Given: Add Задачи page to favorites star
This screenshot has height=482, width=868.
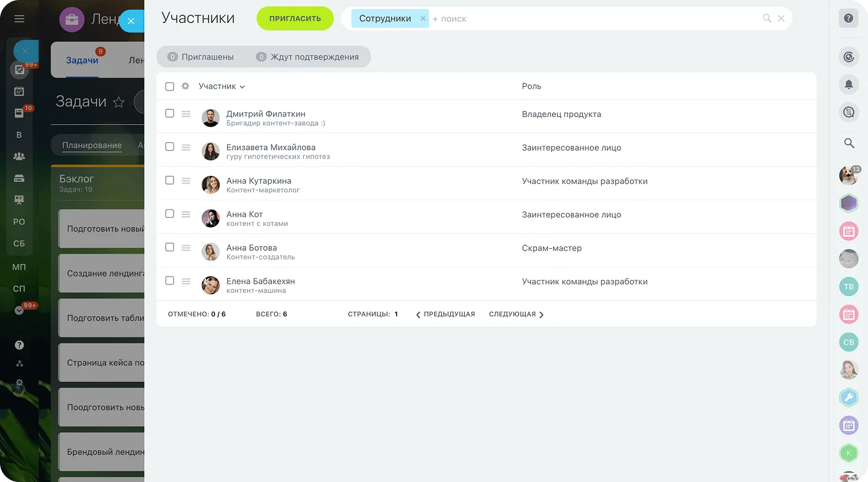Looking at the screenshot, I should pos(119,102).
